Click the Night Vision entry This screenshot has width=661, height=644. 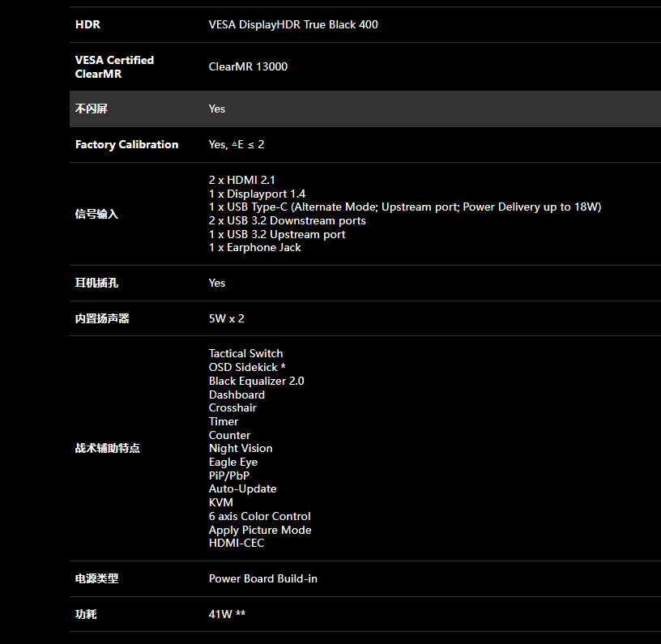point(241,448)
